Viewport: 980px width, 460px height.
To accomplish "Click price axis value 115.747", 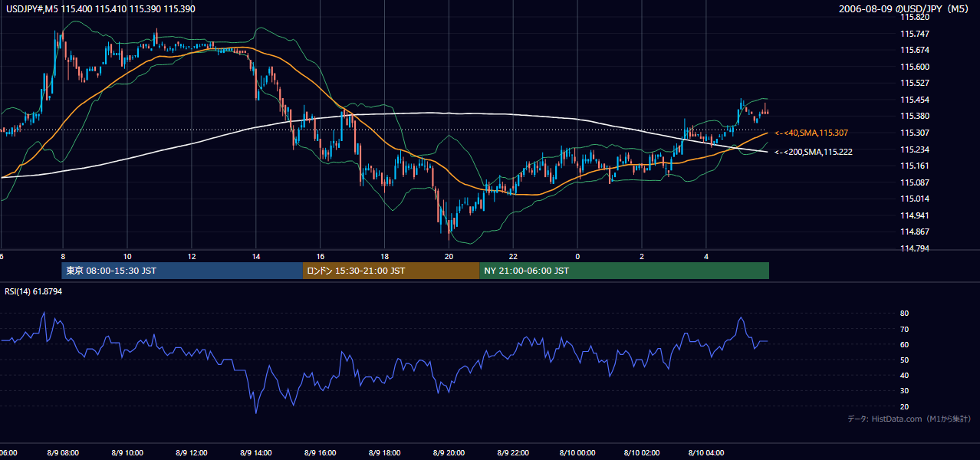I will click(915, 34).
